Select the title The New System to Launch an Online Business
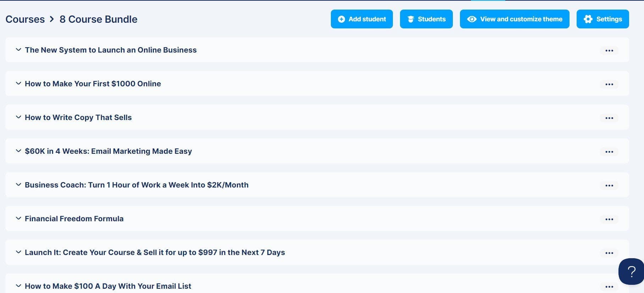 (x=111, y=50)
